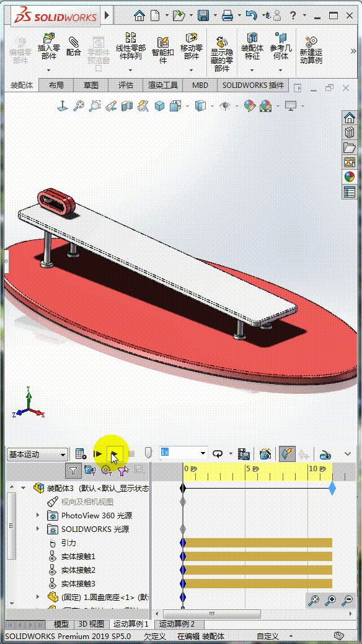
Task: Switch to the 3D 视图 bottom tab
Action: click(92, 624)
